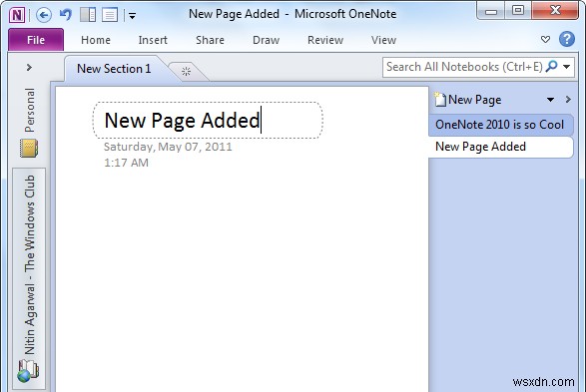
Task: Open the Review tab
Action: pyautogui.click(x=325, y=40)
